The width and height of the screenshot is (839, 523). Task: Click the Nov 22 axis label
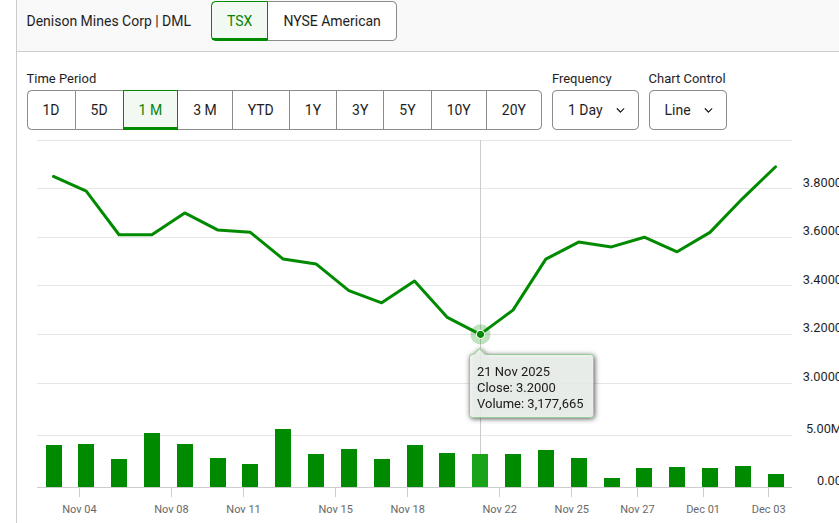point(500,509)
